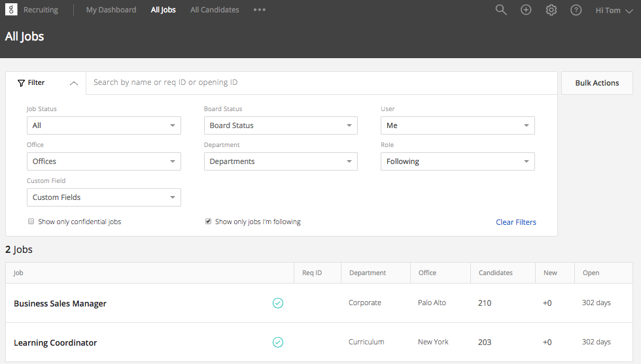Open the Board Status dropdown

[281, 125]
